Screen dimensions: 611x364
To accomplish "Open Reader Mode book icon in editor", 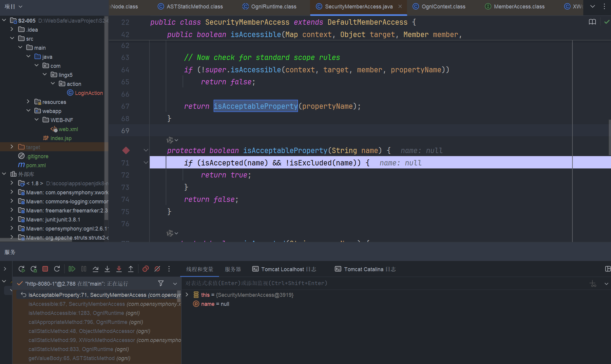I will point(592,22).
